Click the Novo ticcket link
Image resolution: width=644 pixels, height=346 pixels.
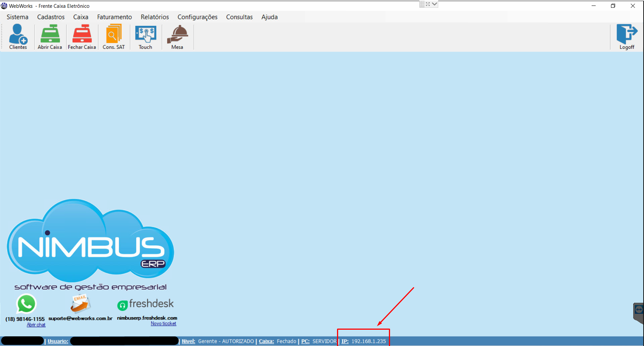point(164,323)
